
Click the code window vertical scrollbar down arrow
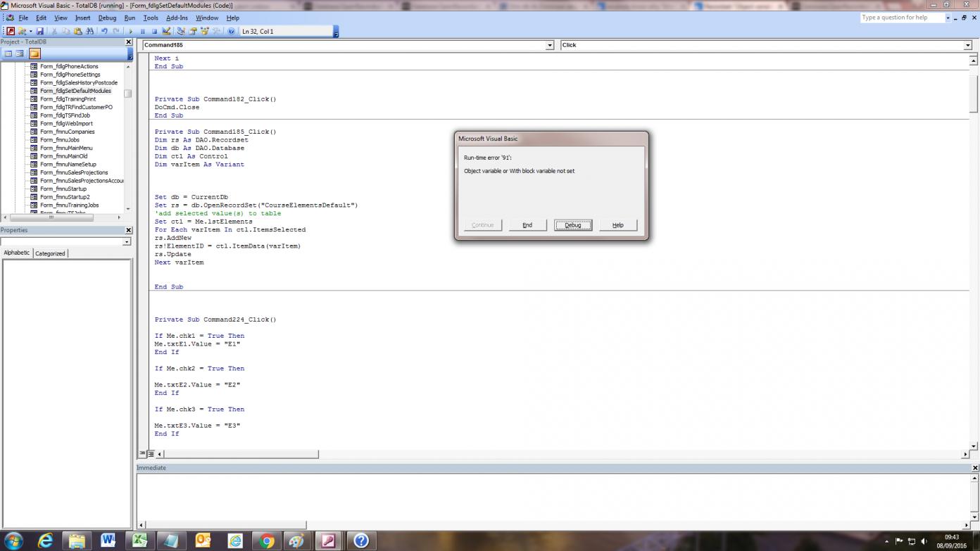pos(974,445)
